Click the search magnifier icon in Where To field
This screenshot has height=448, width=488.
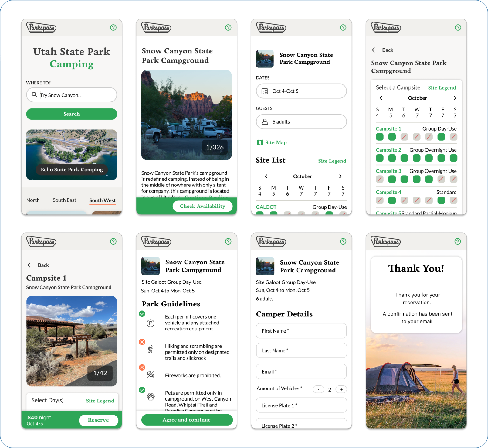pyautogui.click(x=35, y=95)
